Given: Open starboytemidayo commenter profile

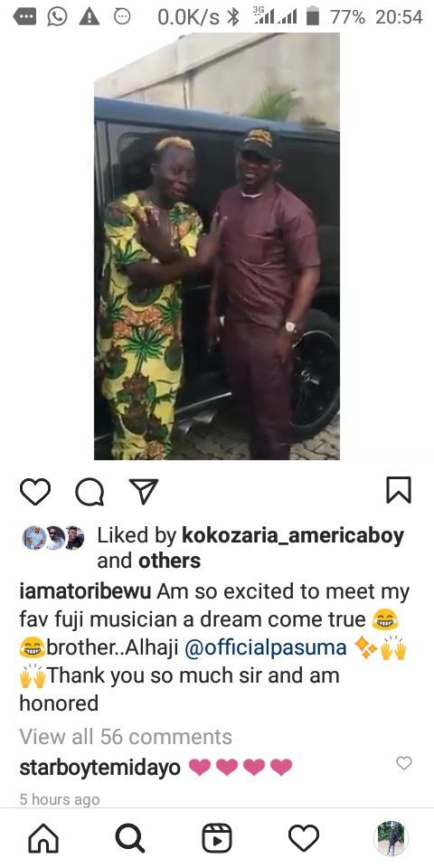Looking at the screenshot, I should (100, 768).
